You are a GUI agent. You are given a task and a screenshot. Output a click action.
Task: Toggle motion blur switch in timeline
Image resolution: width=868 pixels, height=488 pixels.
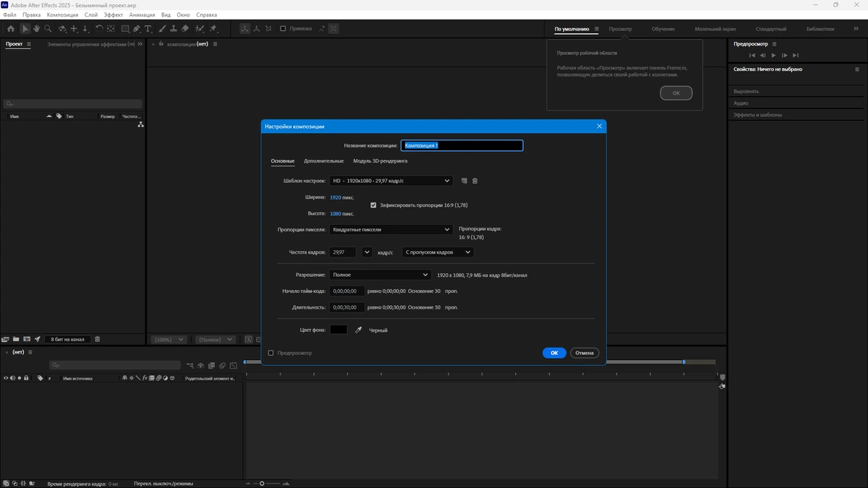(223, 365)
